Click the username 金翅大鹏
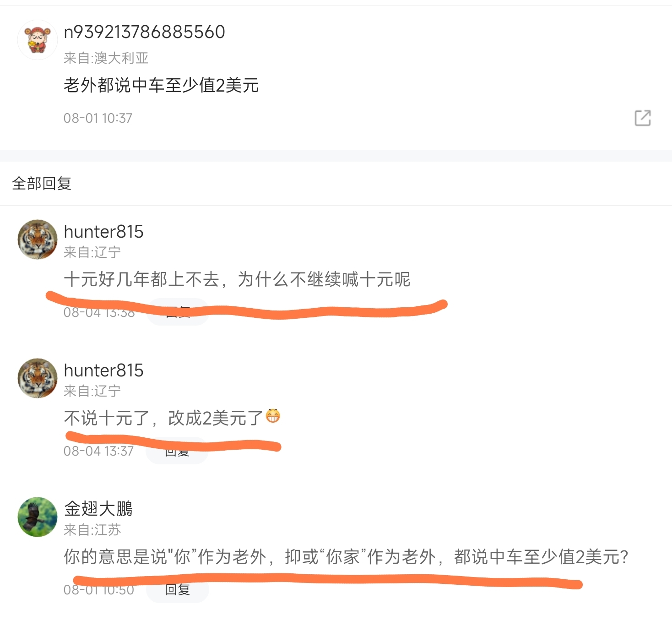Viewport: 672px width, 626px height. [x=98, y=509]
